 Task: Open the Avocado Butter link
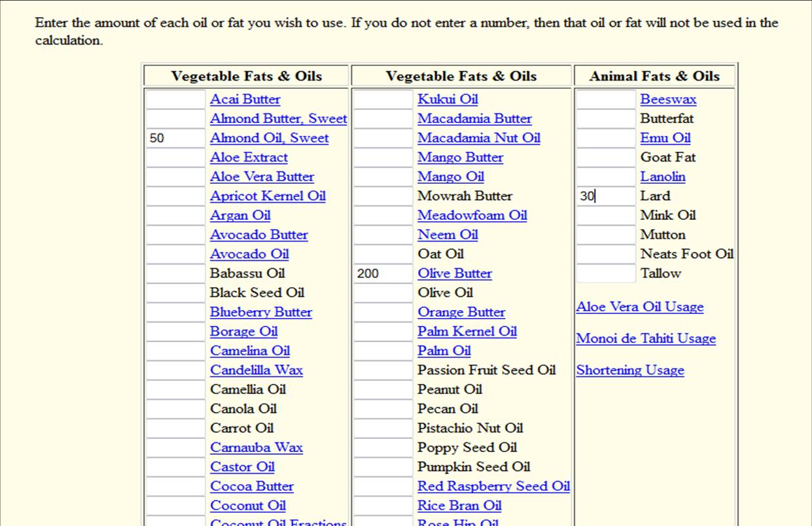pos(259,234)
